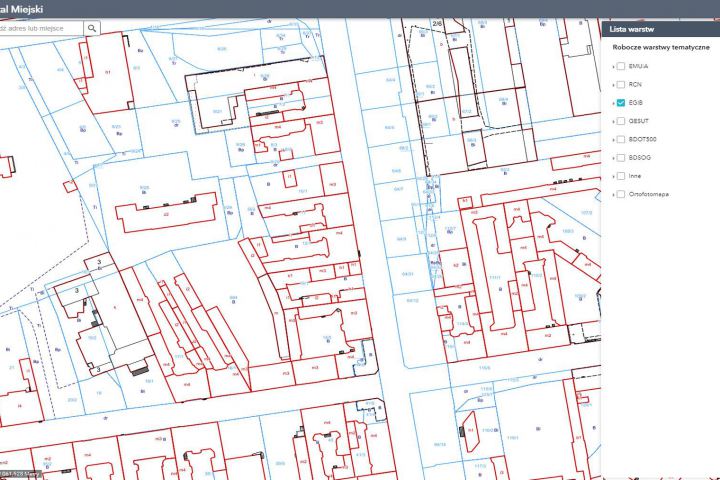Show the Ortofotomapa layer via its checkbox
The width and height of the screenshot is (720, 480).
pyautogui.click(x=621, y=194)
